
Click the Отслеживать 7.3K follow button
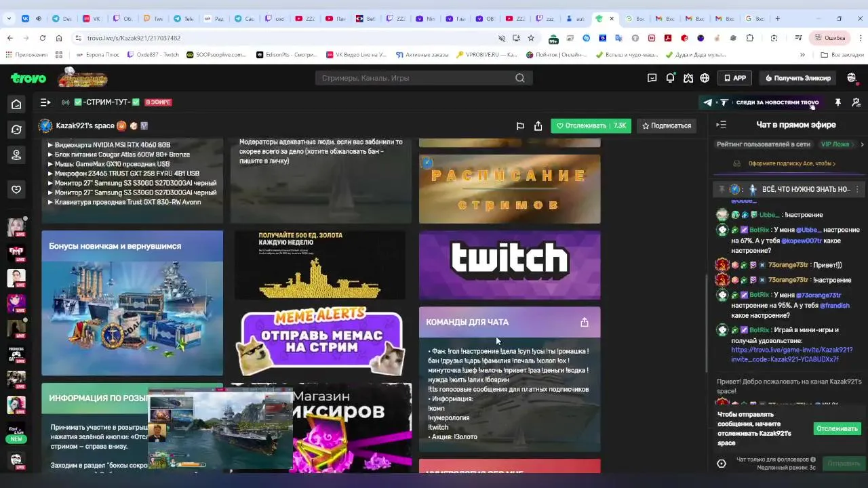point(591,125)
